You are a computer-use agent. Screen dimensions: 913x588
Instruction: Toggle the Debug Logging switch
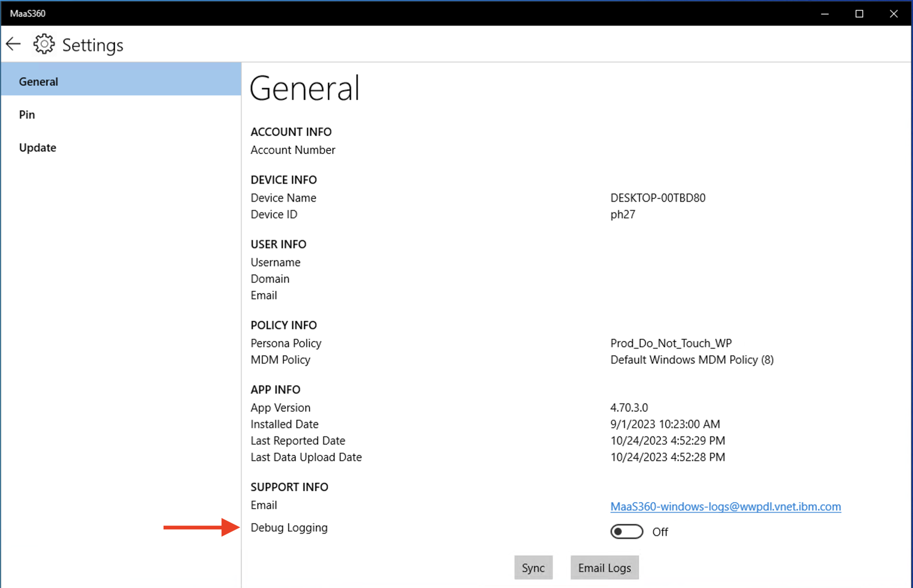coord(627,532)
